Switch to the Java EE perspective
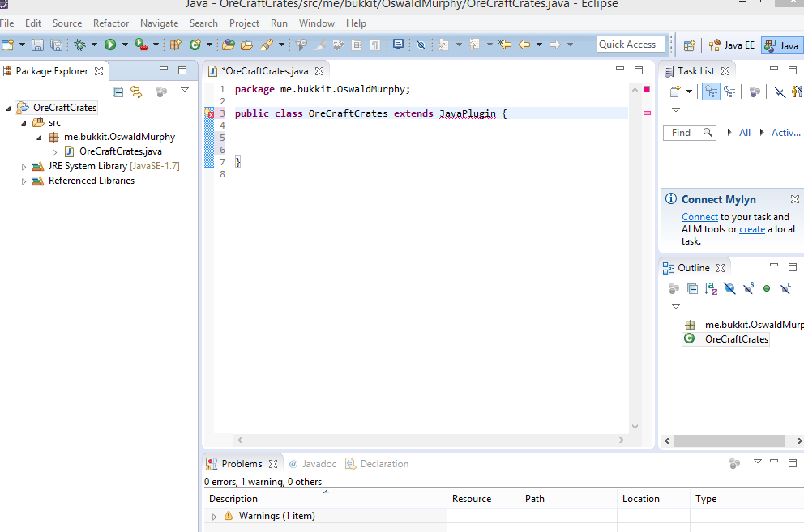The height and width of the screenshot is (532, 804). coord(732,45)
